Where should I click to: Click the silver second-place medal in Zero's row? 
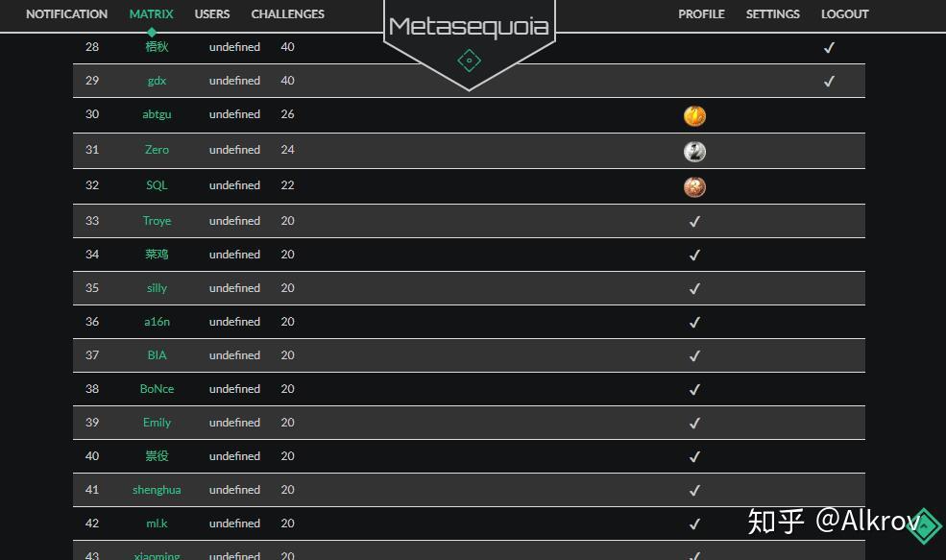tap(694, 152)
